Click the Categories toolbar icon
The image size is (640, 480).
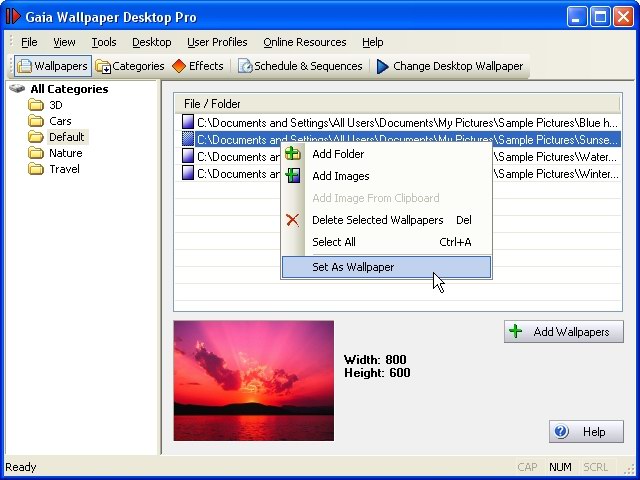103,66
